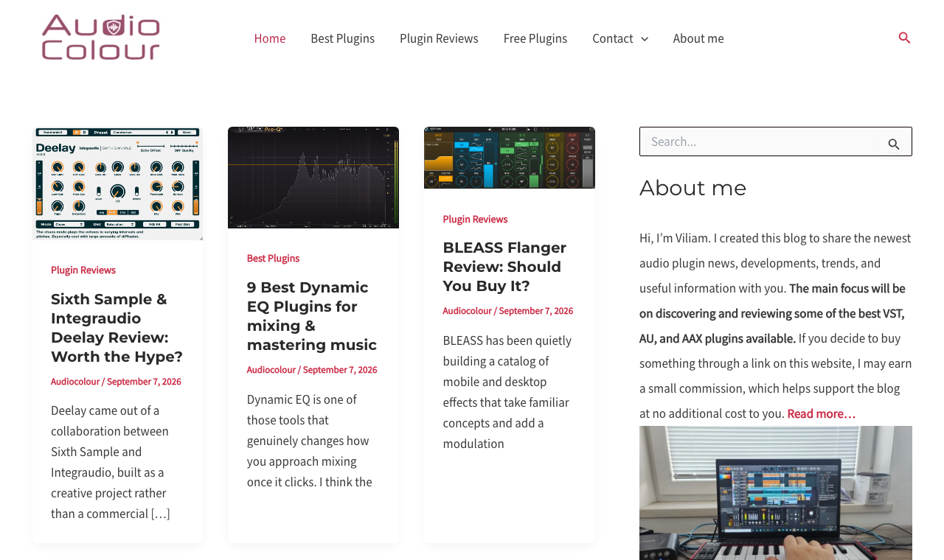Click the Dynamic EQ post date September 7, 2026
The image size is (944, 560).
[x=340, y=369]
